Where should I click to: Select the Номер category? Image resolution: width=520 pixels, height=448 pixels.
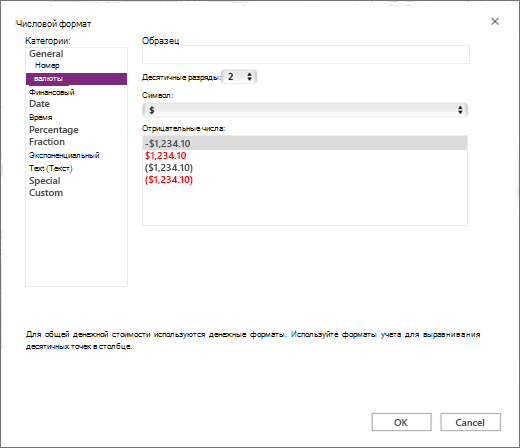(47, 65)
